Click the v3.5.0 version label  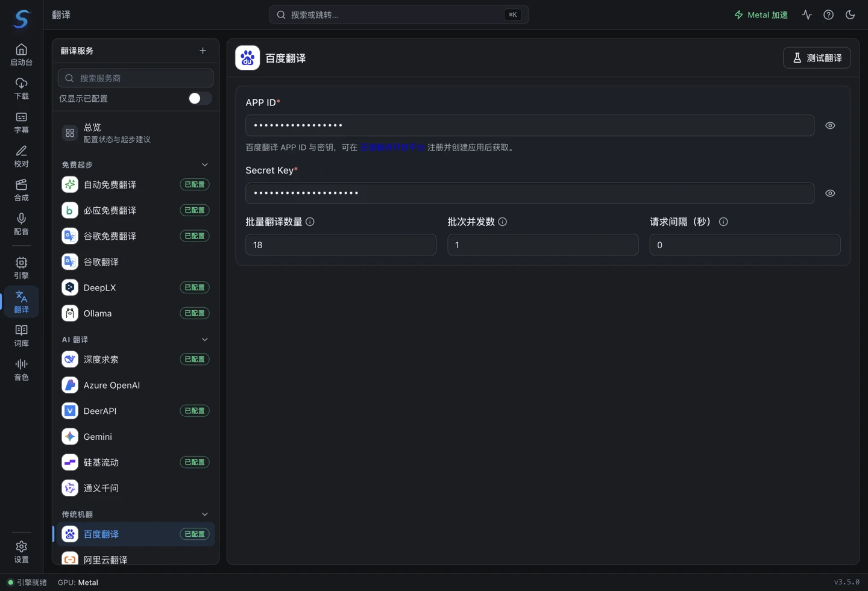pyautogui.click(x=847, y=582)
